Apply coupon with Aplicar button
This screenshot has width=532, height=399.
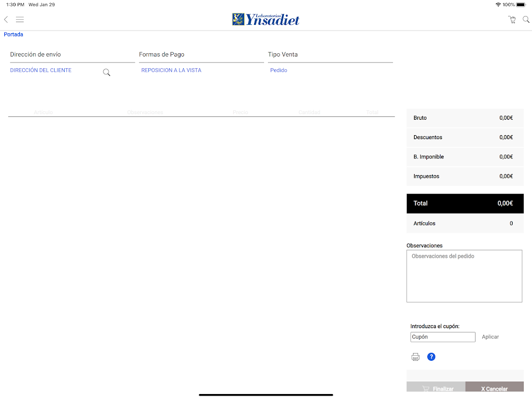490,337
